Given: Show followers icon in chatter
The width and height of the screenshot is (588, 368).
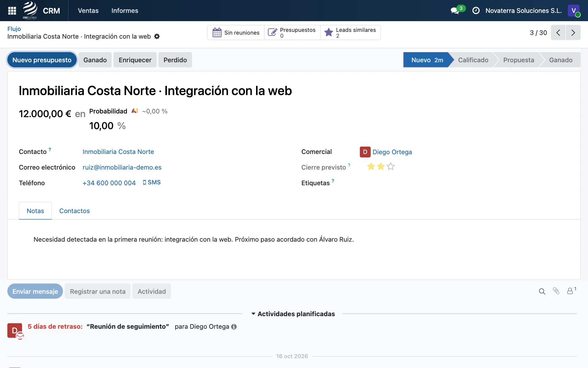Looking at the screenshot, I should pos(571,290).
